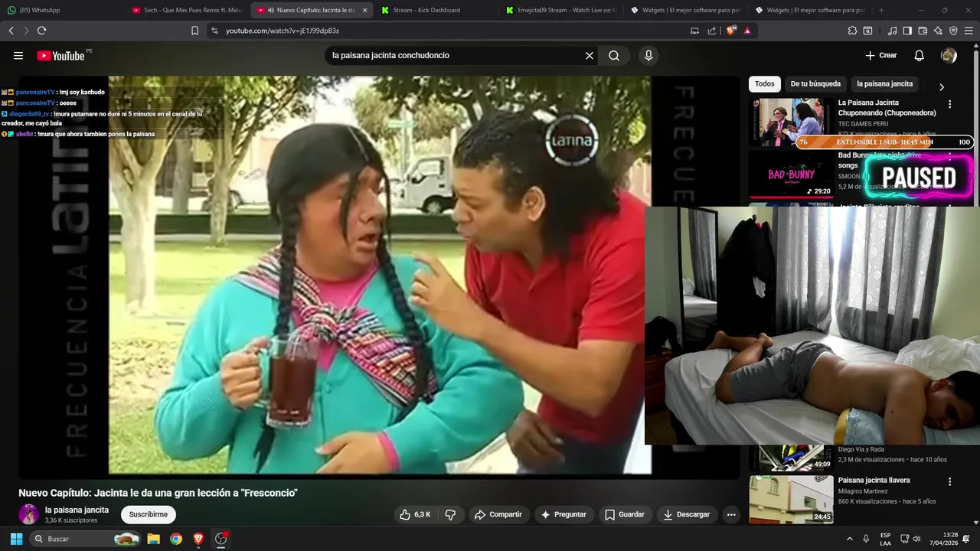
Task: Open La Paisana Jacinta Chuponeando thumbnail
Action: [x=791, y=122]
